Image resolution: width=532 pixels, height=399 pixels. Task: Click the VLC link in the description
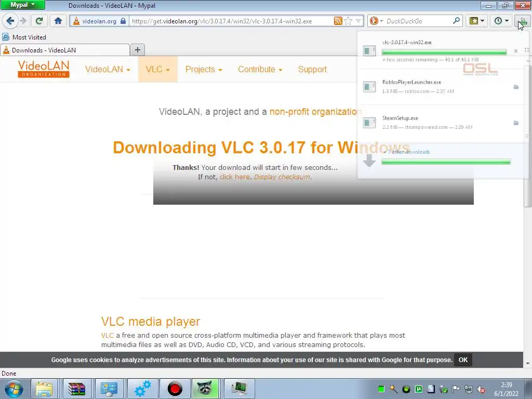click(x=107, y=335)
